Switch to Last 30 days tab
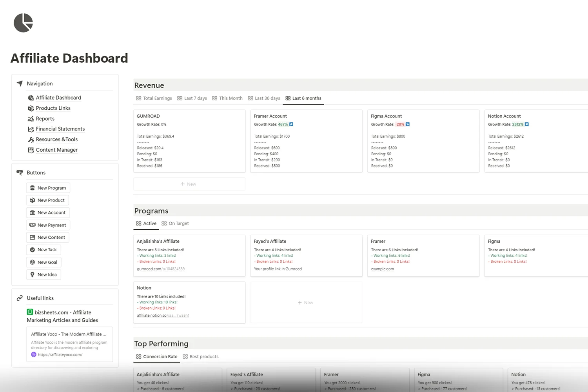Viewport: 588px width, 392px height. pyautogui.click(x=264, y=98)
